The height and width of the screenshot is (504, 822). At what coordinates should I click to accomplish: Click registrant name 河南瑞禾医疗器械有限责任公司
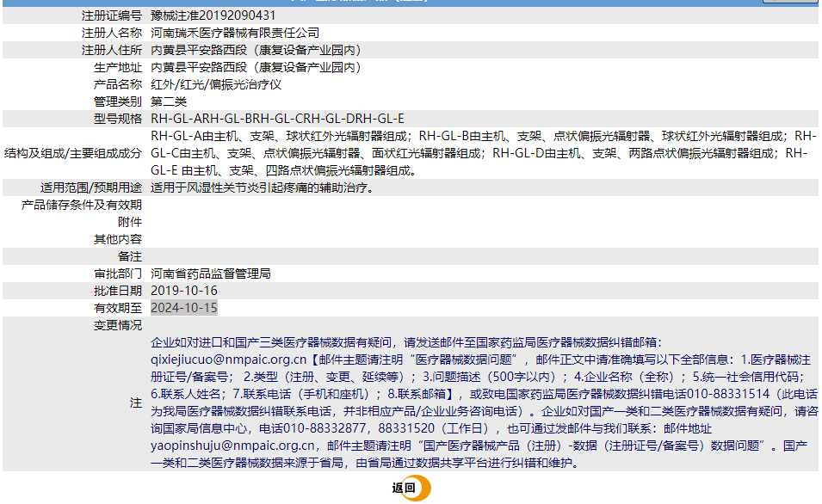point(235,33)
